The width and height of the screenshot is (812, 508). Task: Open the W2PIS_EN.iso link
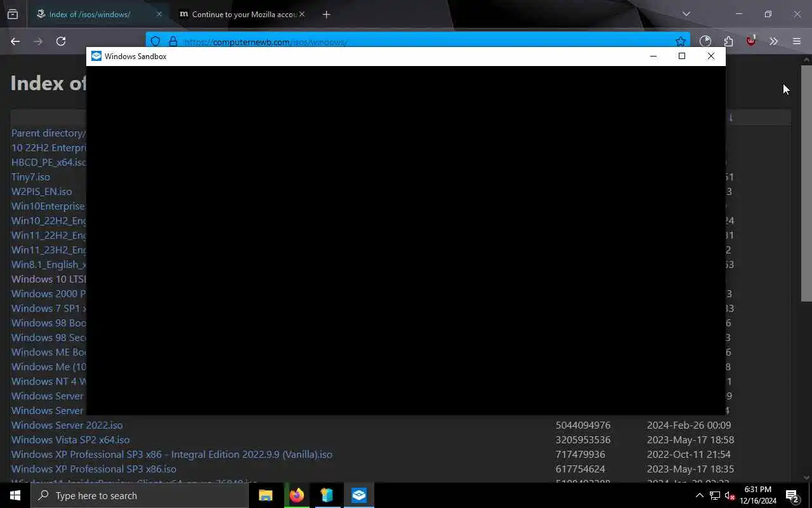coord(41,191)
